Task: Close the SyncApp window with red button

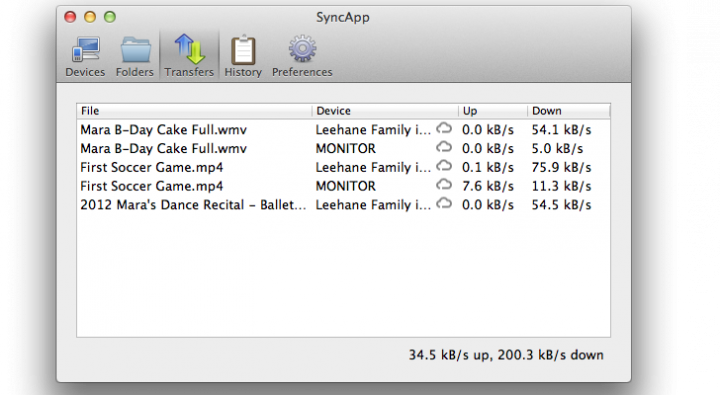Action: click(70, 17)
